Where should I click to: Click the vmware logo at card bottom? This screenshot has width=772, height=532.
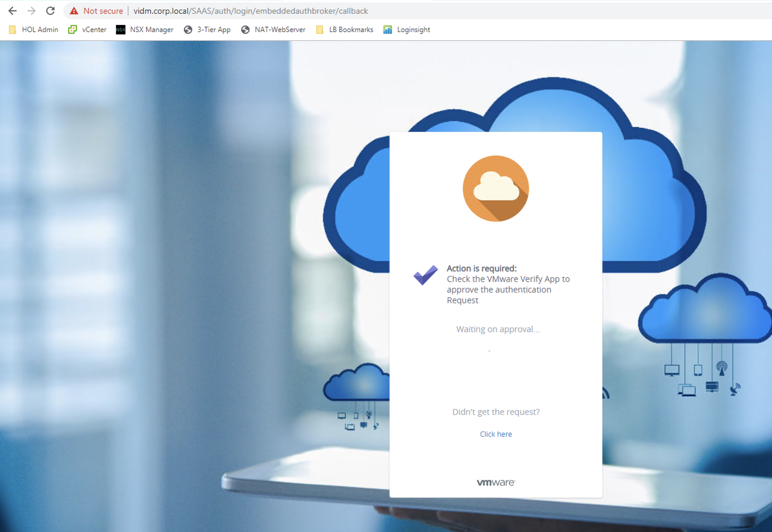pyautogui.click(x=496, y=482)
